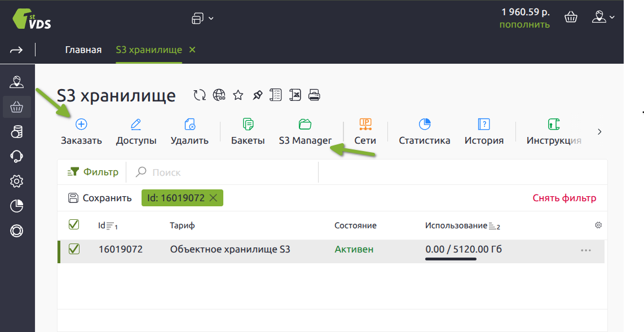Expand the windows switcher dropdown in header
The image size is (644, 332).
click(202, 19)
